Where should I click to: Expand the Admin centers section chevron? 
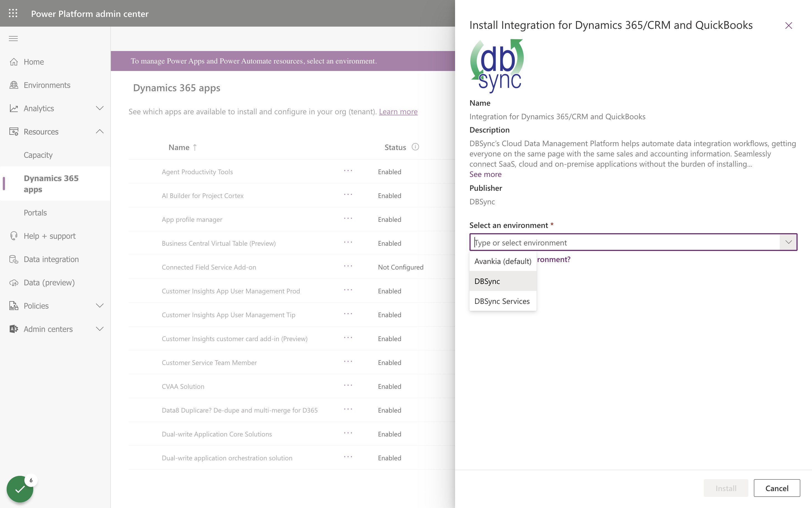pyautogui.click(x=100, y=329)
